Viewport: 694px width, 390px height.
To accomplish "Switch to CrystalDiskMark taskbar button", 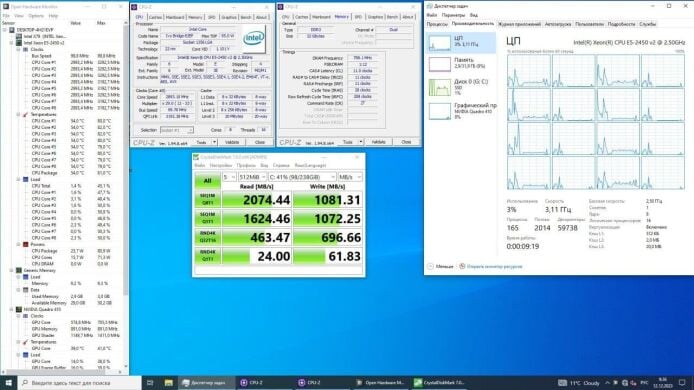I will 438,382.
